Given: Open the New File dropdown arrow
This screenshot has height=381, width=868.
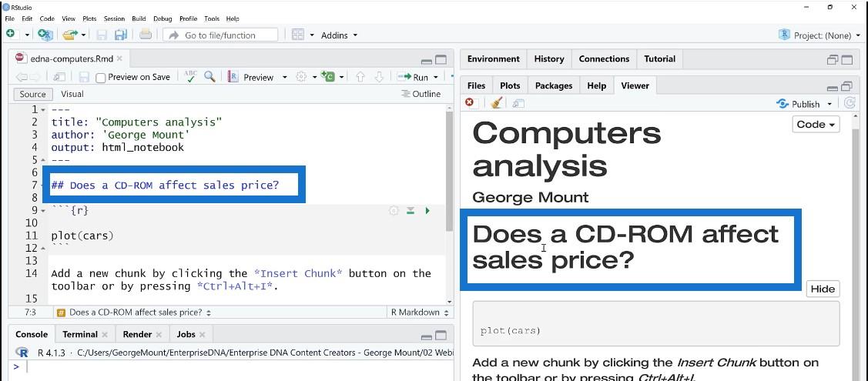Looking at the screenshot, I should point(26,35).
